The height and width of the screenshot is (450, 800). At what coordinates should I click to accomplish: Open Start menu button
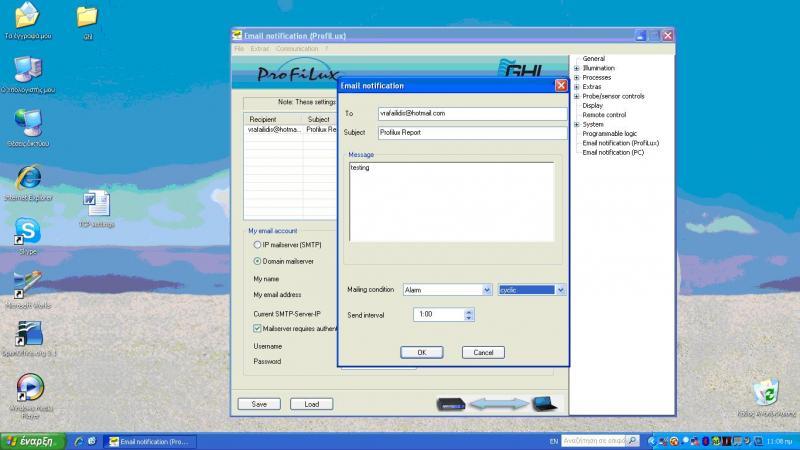(x=33, y=441)
